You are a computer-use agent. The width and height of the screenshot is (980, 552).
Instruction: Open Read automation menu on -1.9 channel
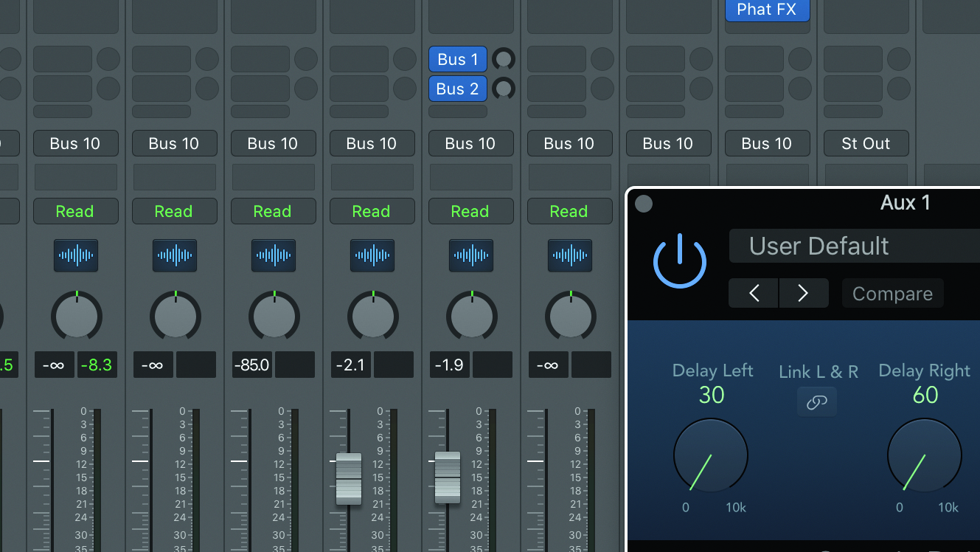[x=470, y=211]
